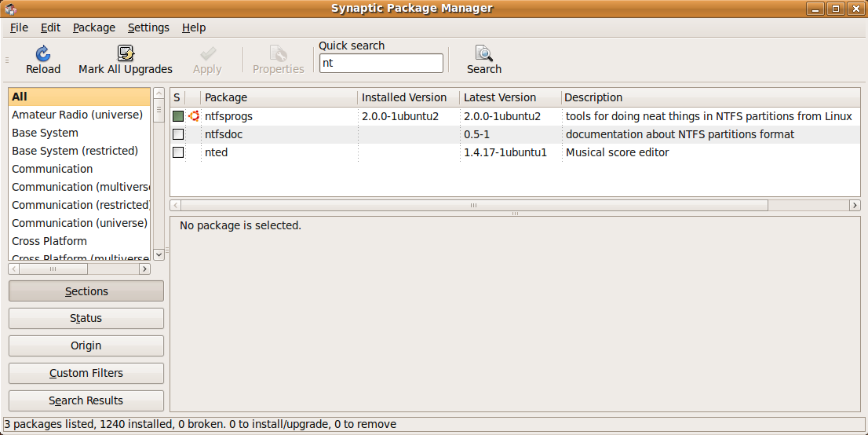This screenshot has height=435, width=868.
Task: Click ntfsprogs installed version 2.0.0-1ubuntu2
Action: (x=400, y=116)
